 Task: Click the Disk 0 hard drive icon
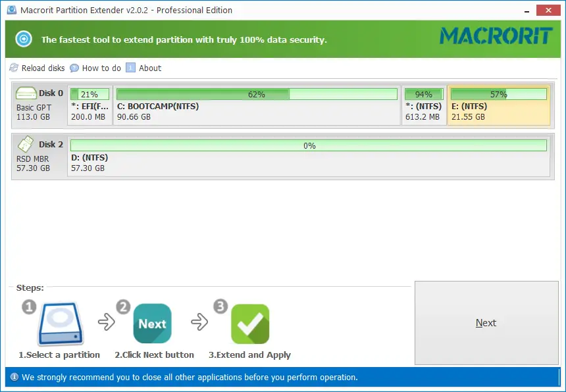pos(26,93)
